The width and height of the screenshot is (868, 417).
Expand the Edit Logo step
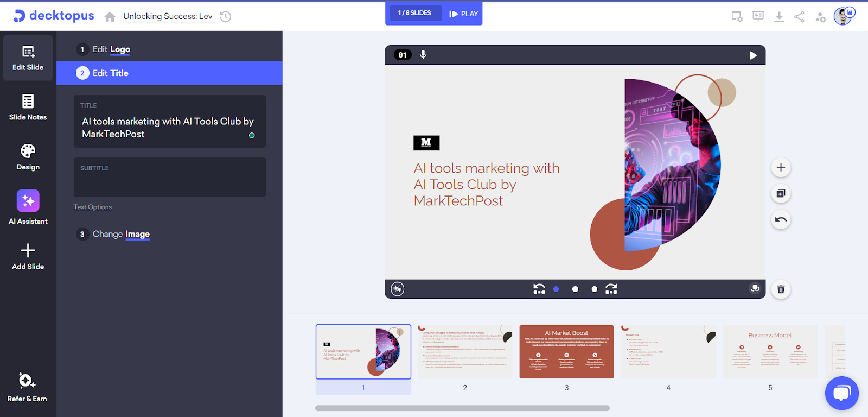(x=169, y=49)
